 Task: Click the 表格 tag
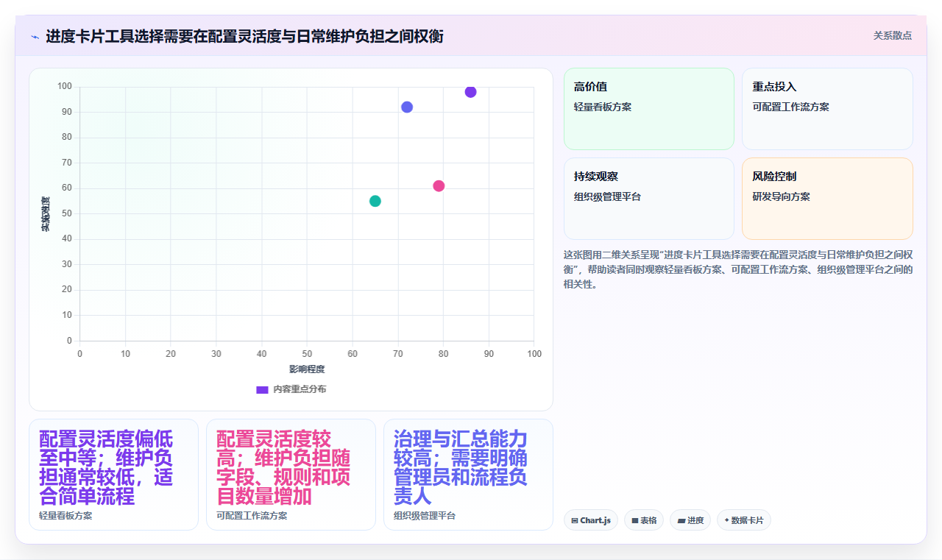pos(644,520)
